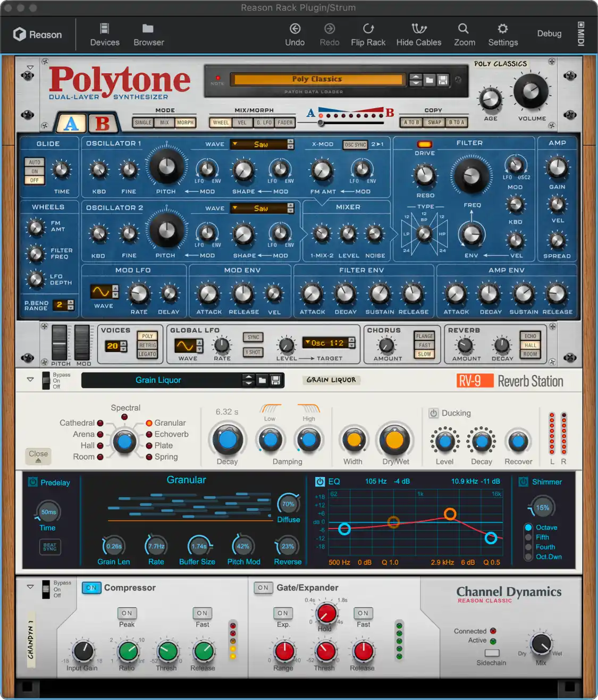Image resolution: width=598 pixels, height=700 pixels.
Task: Click the MOD wheel
Action: (82, 342)
